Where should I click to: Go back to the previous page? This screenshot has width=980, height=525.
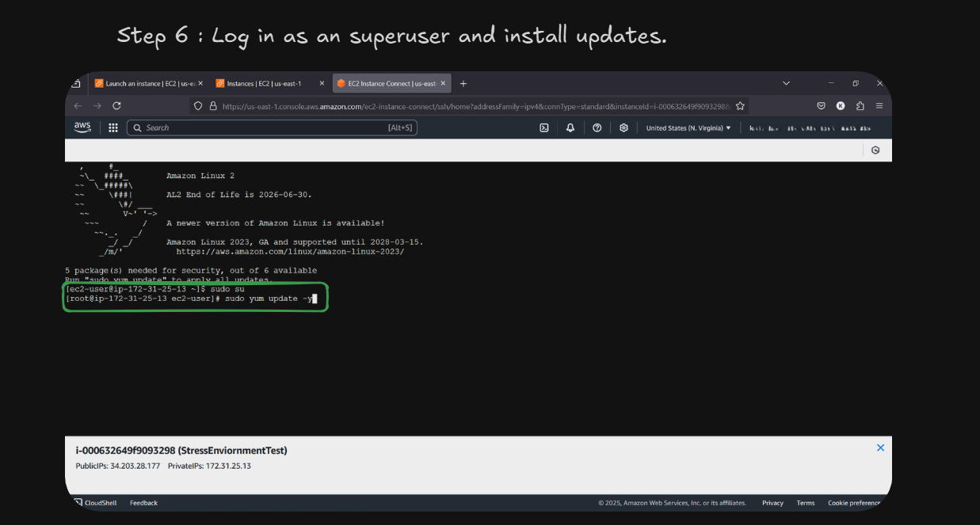pos(78,105)
